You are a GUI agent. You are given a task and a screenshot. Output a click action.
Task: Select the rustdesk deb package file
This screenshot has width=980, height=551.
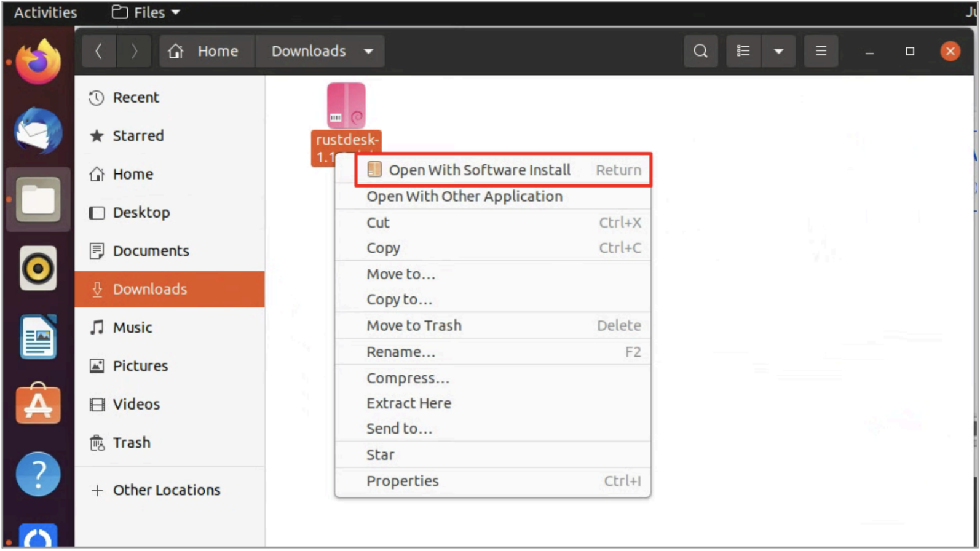coord(346,106)
